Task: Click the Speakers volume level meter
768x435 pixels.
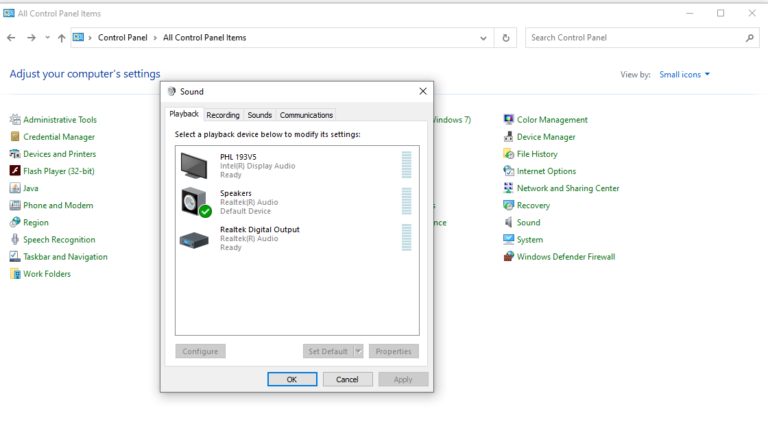Action: click(406, 201)
